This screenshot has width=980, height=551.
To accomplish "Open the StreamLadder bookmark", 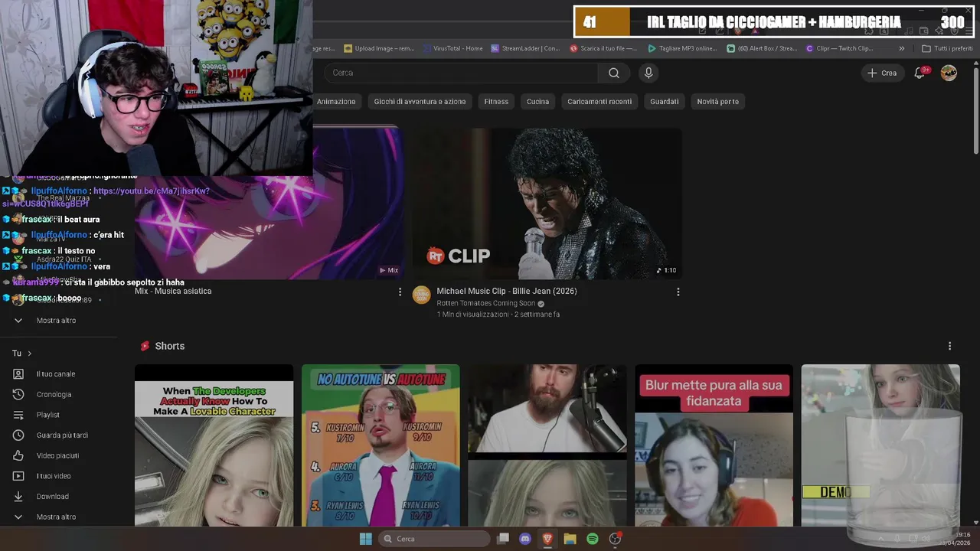I will click(x=525, y=48).
